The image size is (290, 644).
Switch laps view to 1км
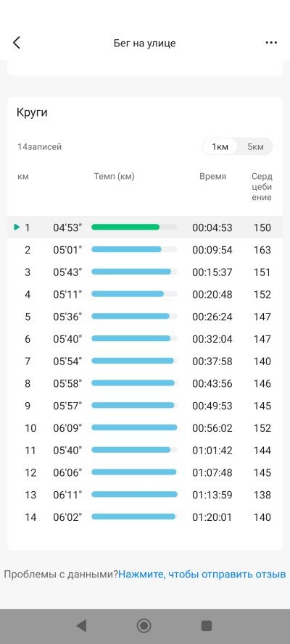coord(220,146)
